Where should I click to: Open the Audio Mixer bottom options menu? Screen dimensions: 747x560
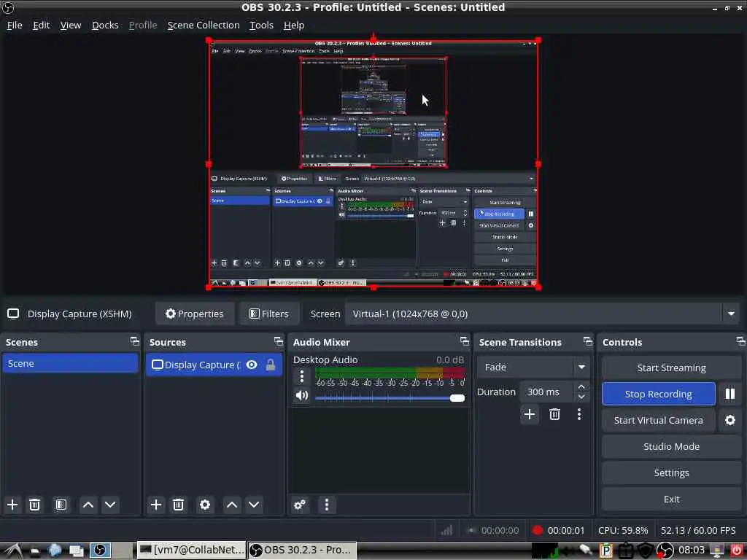(x=326, y=505)
